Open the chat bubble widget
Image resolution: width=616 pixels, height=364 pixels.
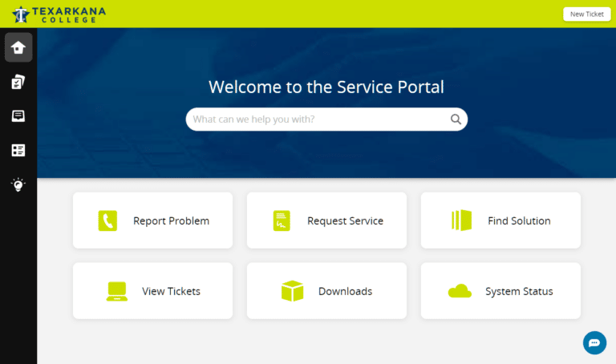click(594, 342)
